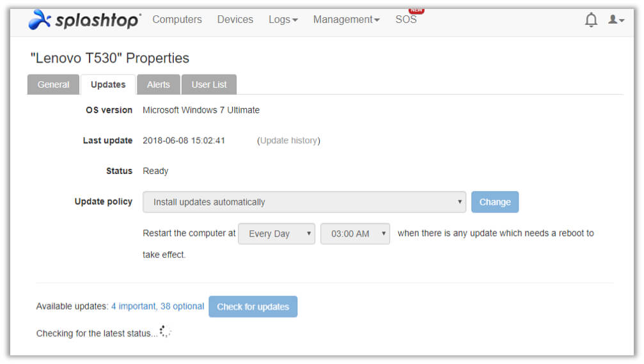Click the loading spinner beside status text
Image resolution: width=644 pixels, height=364 pixels.
165,331
